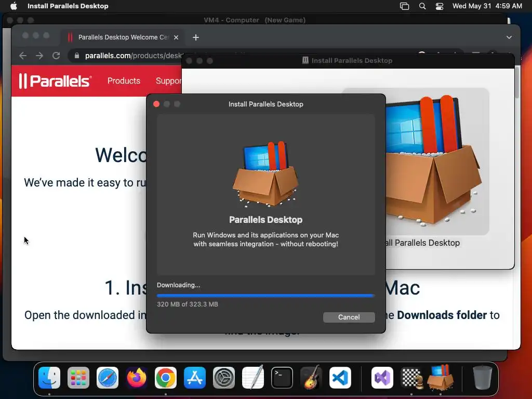Click the 320 MB of 323.3 MB status text
This screenshot has width=532, height=399.
(188, 304)
